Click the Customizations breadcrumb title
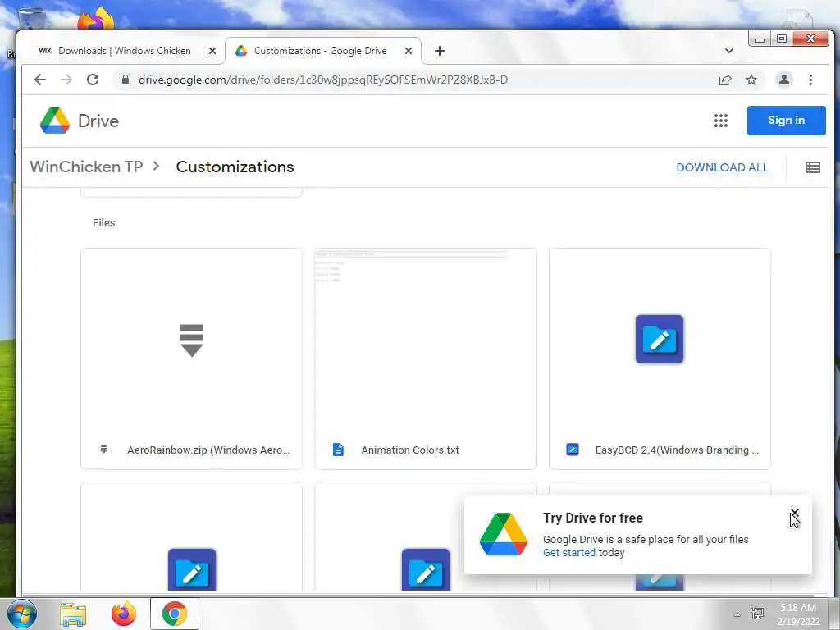Viewport: 840px width, 630px height. coord(235,167)
